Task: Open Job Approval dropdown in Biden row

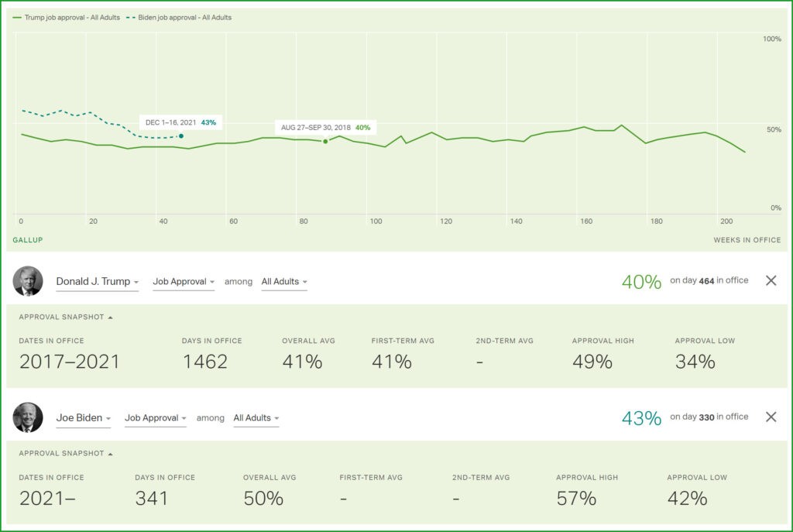Action: coord(156,418)
